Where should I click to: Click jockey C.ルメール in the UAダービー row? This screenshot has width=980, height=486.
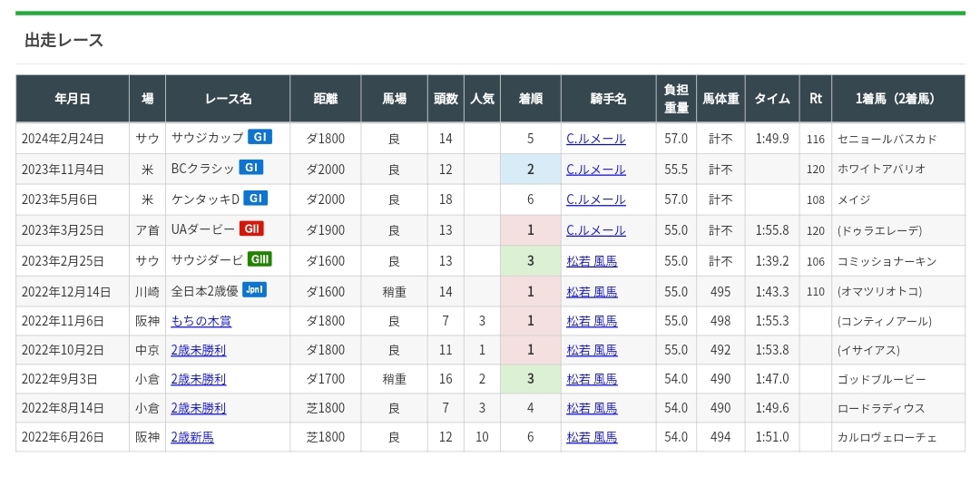point(595,230)
